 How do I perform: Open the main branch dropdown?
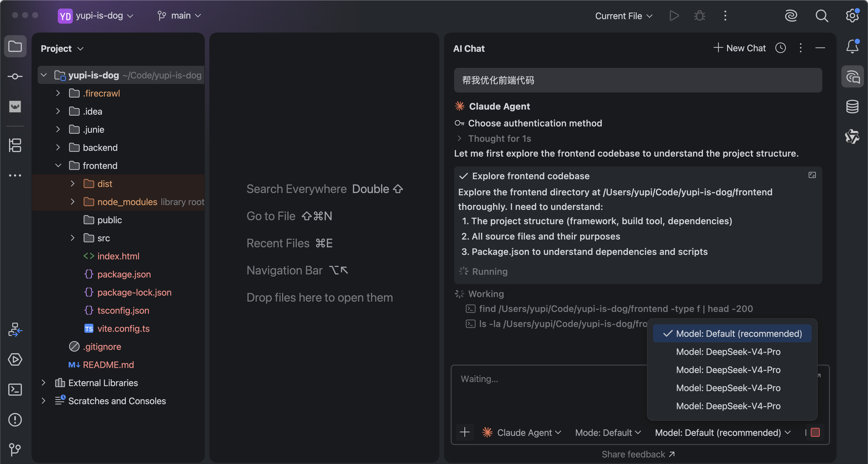tap(179, 16)
